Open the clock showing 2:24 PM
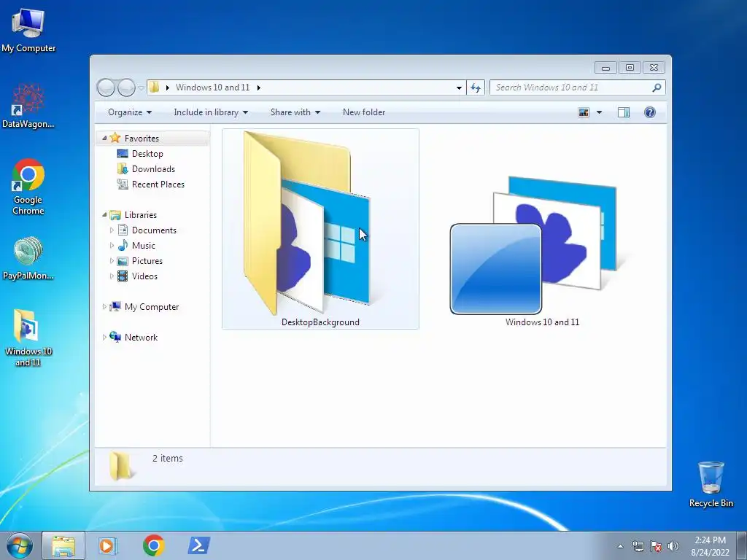Viewport: 747px width, 560px height. tap(710, 546)
